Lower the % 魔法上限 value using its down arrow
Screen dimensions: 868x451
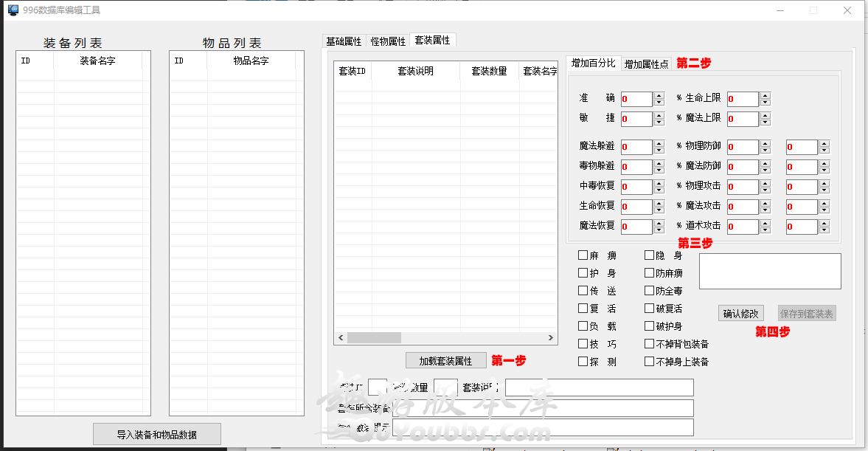pyautogui.click(x=765, y=123)
